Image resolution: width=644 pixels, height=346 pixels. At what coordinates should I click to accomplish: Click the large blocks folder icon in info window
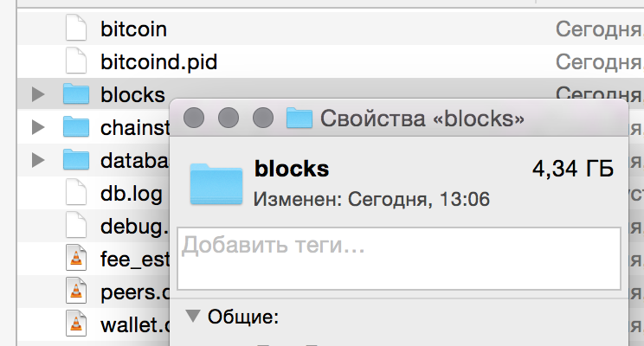click(x=216, y=183)
